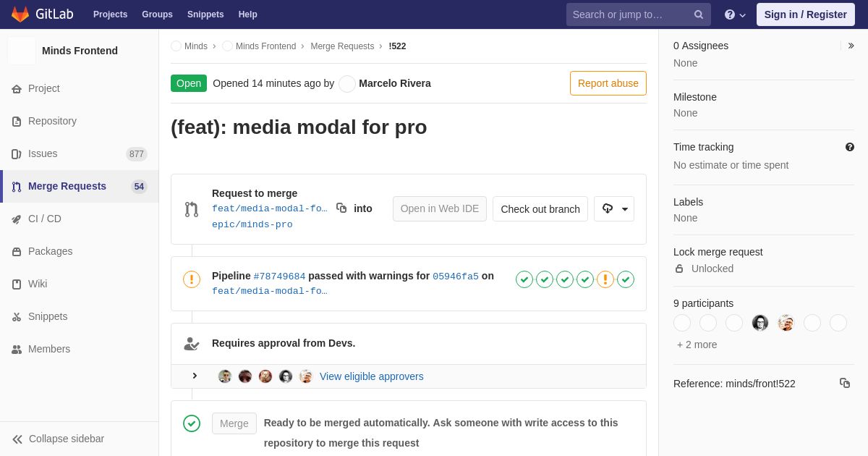Expand the eligible approvers chevron

click(195, 376)
